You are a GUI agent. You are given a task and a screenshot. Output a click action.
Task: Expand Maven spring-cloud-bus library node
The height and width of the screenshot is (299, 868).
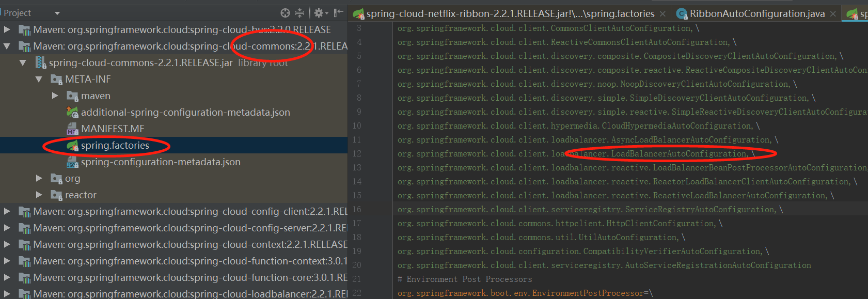pos(7,29)
